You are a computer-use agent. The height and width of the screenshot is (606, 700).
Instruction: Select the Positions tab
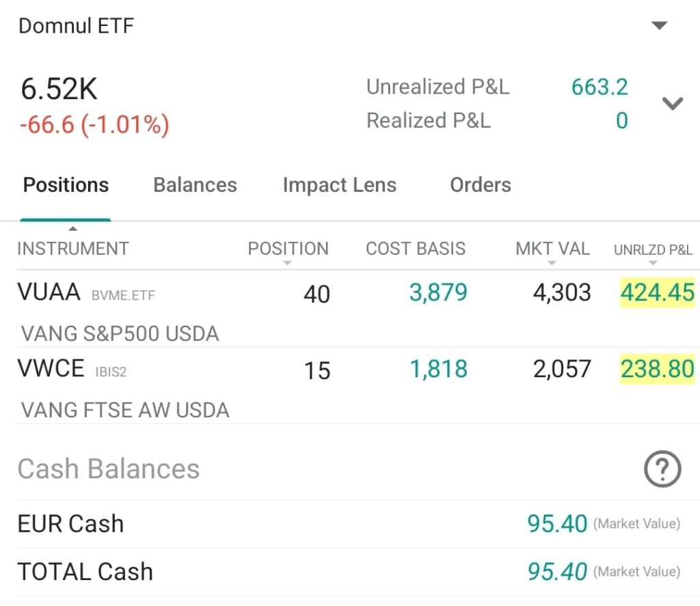(66, 185)
